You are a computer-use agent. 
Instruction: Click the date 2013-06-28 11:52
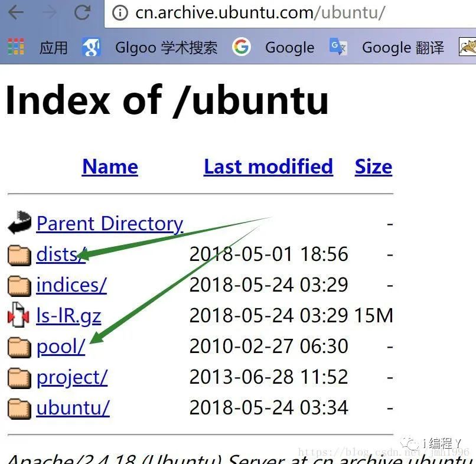269,377
